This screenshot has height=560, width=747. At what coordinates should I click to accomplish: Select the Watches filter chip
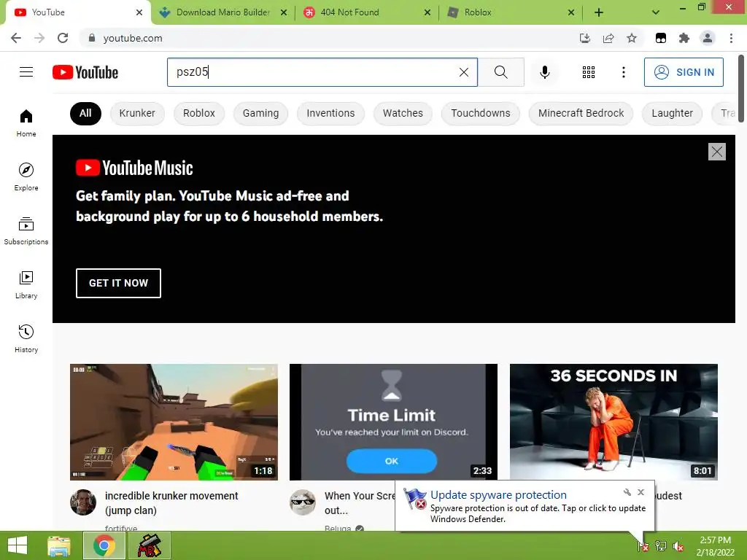click(403, 113)
